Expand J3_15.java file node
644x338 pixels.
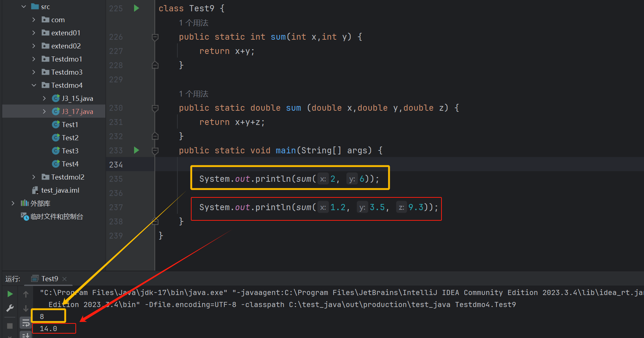tap(44, 98)
